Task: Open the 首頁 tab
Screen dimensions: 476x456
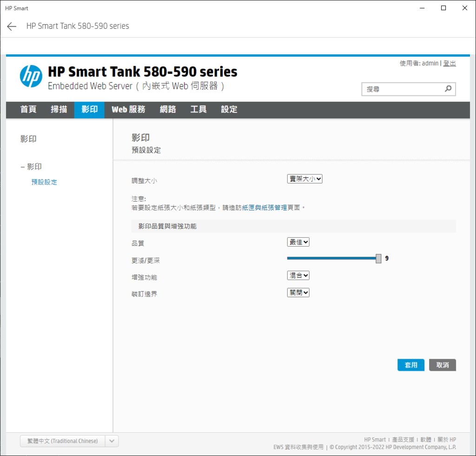Action: point(28,109)
